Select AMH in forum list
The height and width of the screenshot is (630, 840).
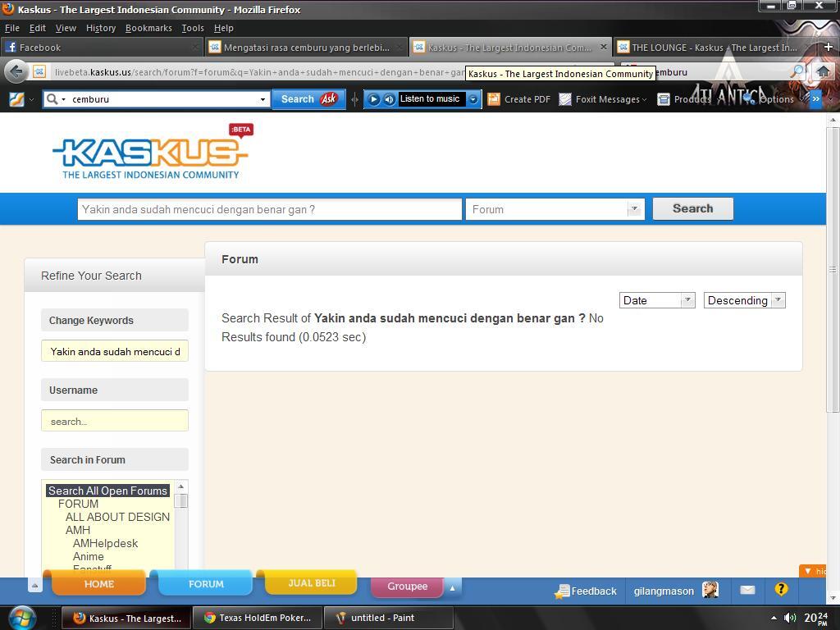click(78, 530)
